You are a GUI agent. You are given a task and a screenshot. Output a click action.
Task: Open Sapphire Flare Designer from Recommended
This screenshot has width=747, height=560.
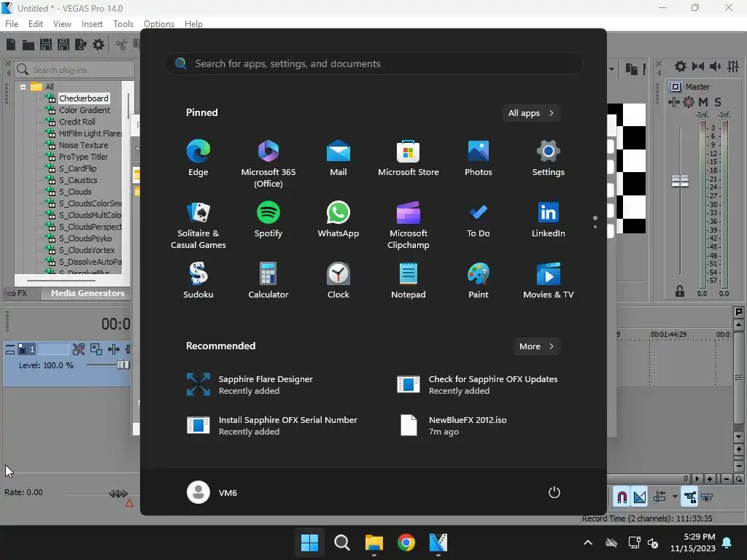coord(249,385)
